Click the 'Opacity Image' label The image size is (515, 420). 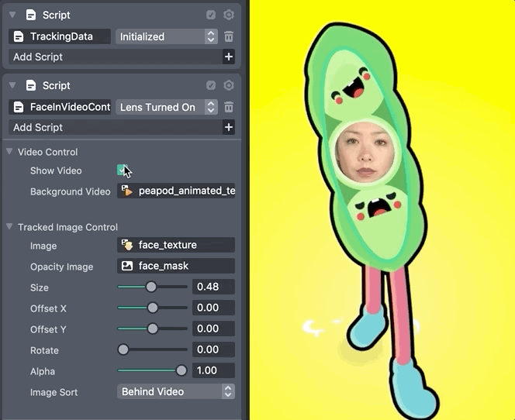[62, 267]
